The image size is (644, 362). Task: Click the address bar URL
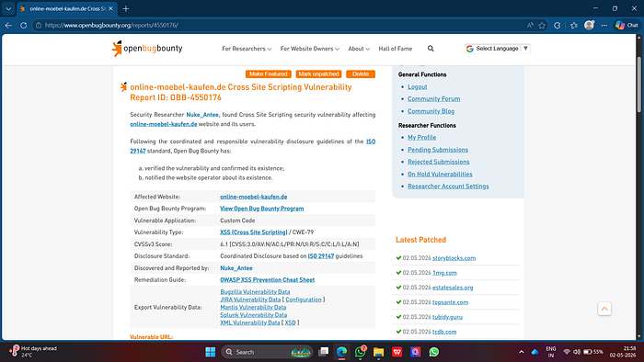click(x=111, y=25)
